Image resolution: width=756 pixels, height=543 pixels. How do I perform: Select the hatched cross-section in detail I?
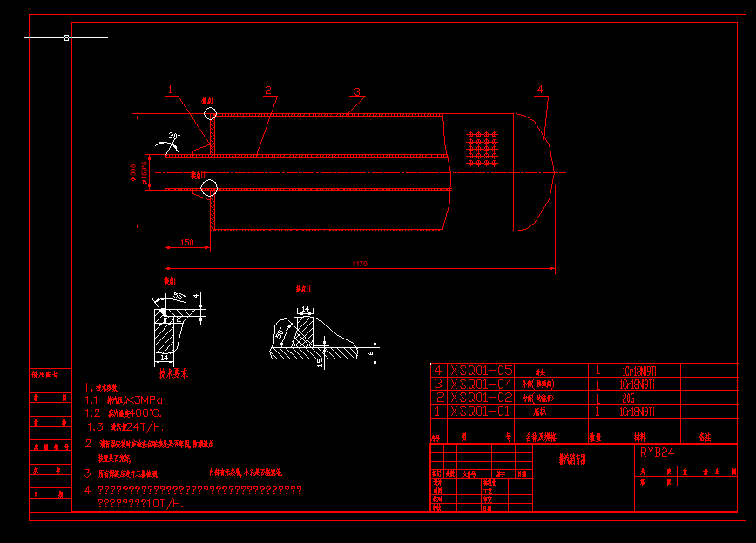[x=162, y=335]
